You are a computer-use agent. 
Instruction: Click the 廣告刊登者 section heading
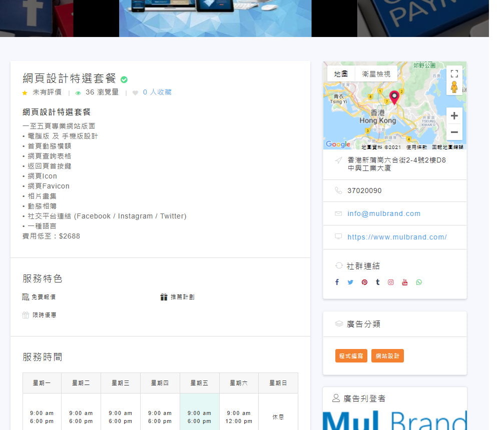(x=364, y=398)
